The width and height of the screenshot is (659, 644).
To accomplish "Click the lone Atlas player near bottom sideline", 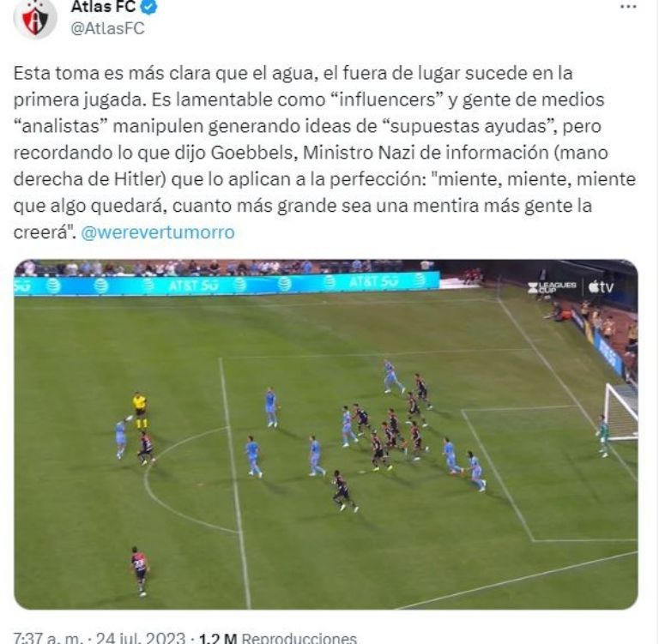I will click(x=140, y=570).
